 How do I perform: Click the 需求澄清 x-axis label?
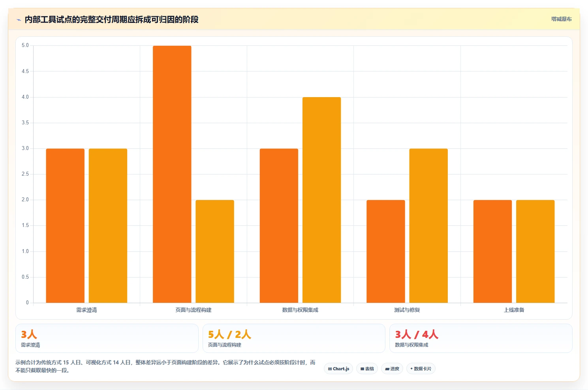click(x=86, y=310)
